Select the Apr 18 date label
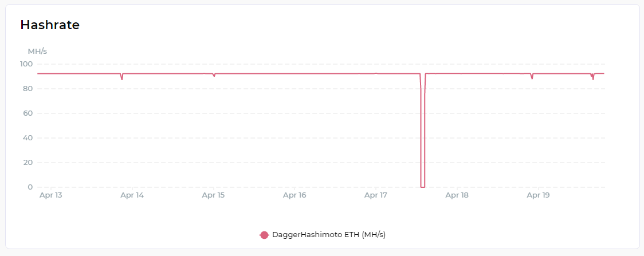The image size is (644, 256). click(x=457, y=195)
